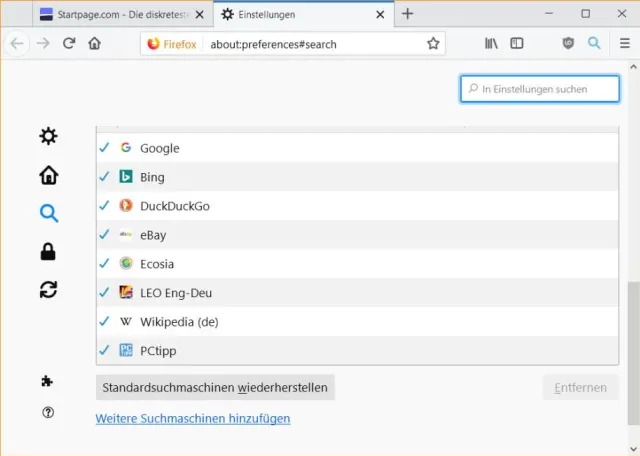Viewport: 640px width, 456px height.
Task: Bookmark this page with the star icon
Action: point(433,44)
